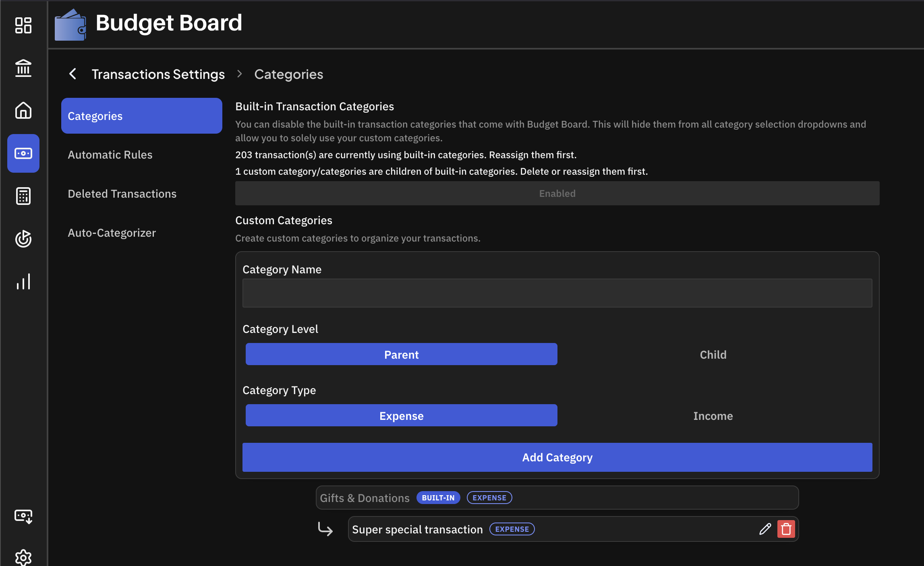
Task: Open the Budgets calculator icon in sidebar
Action: [x=23, y=196]
